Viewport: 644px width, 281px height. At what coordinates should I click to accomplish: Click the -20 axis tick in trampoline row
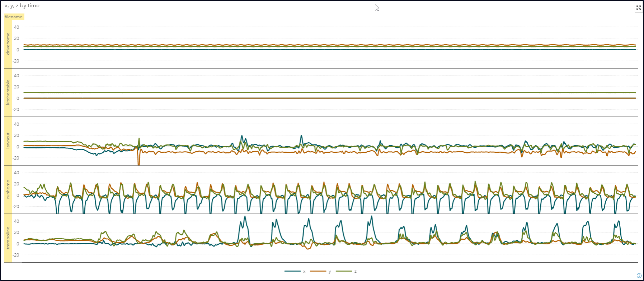(16, 255)
